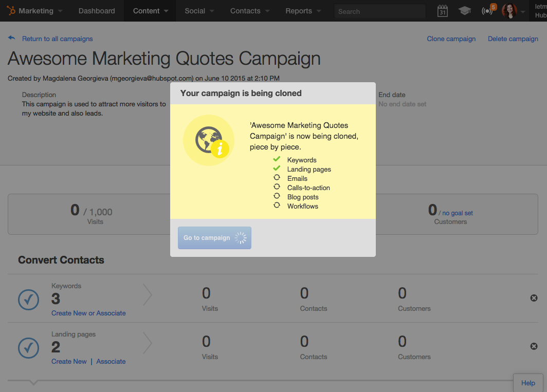Remove the Keywords row using its X icon
This screenshot has width=547, height=392.
[x=534, y=298]
